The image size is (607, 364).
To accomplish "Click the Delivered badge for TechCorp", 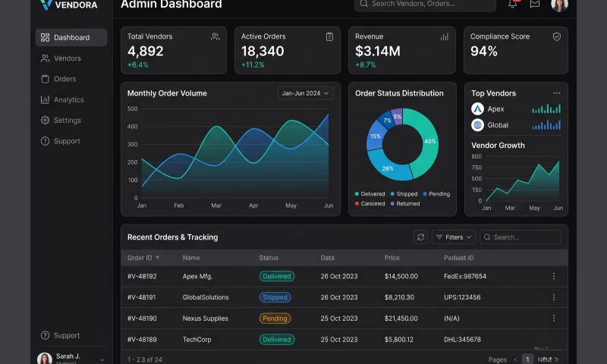I will [277, 339].
